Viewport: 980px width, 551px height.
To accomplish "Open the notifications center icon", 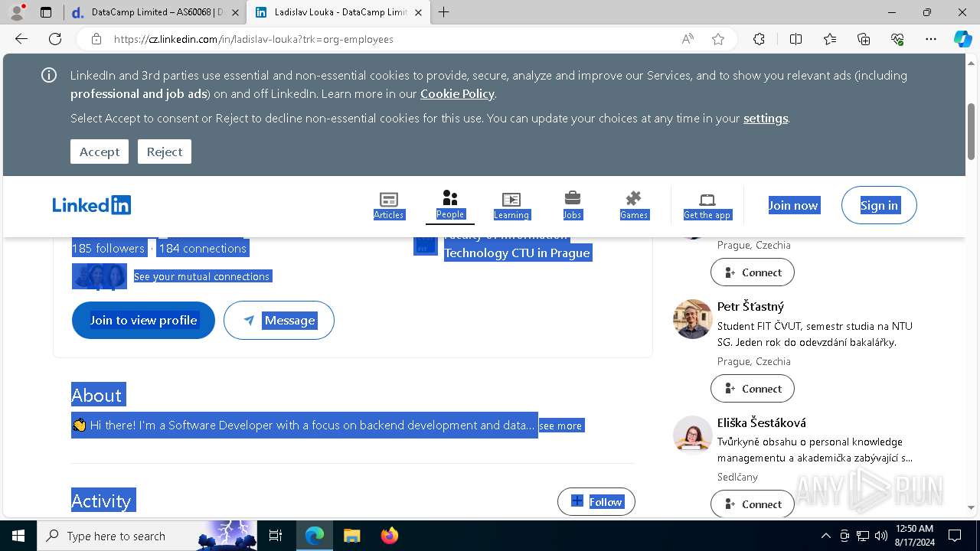I will click(955, 536).
